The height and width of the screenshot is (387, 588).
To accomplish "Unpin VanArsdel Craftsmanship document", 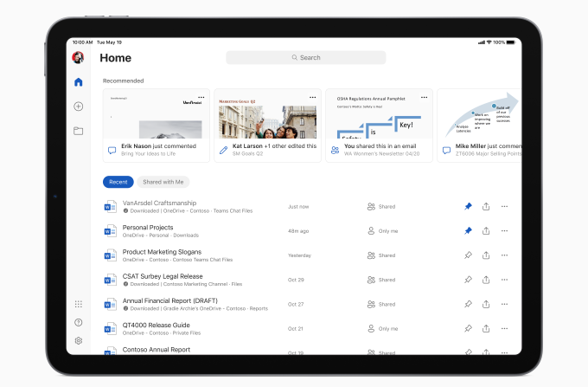I will (x=468, y=206).
